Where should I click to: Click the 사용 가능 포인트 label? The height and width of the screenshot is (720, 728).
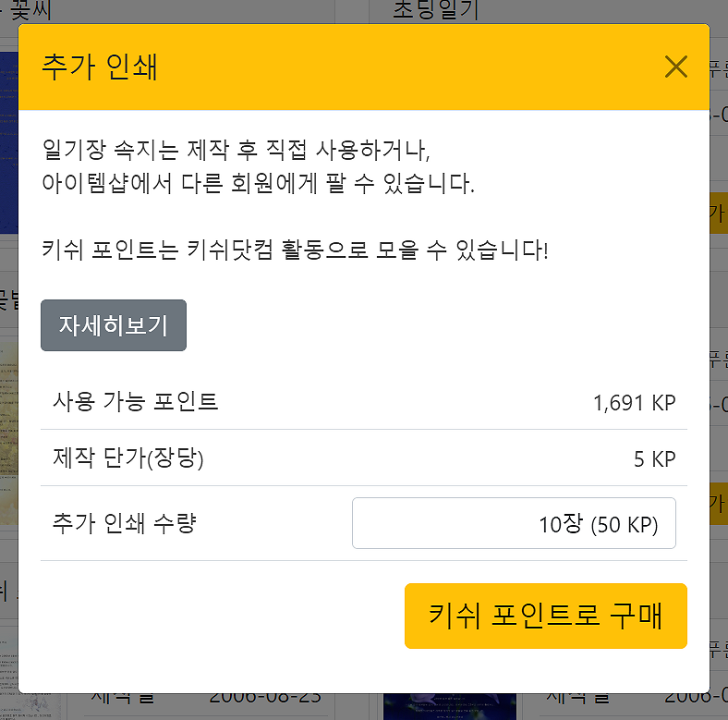[135, 402]
